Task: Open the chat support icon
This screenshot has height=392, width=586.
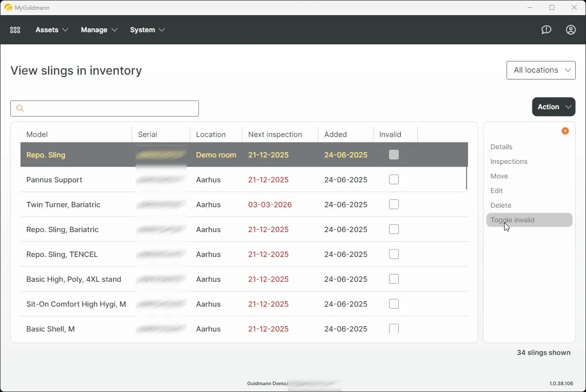Action: click(546, 30)
